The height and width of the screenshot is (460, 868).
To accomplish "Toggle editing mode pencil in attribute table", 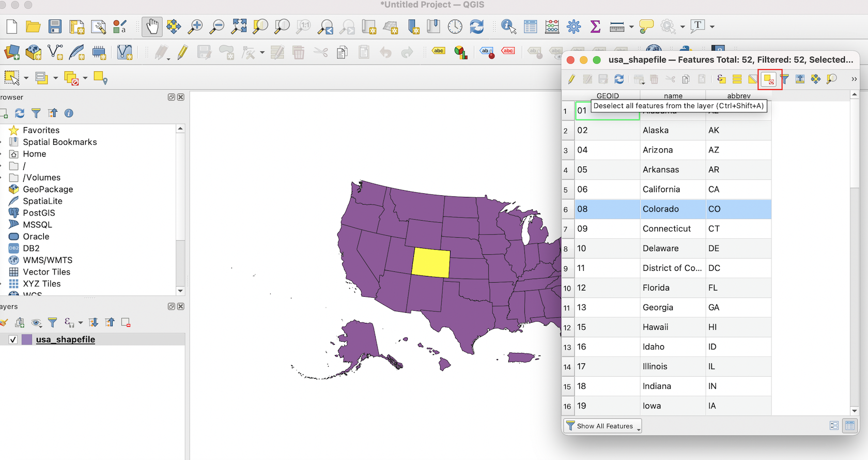I will pos(571,79).
